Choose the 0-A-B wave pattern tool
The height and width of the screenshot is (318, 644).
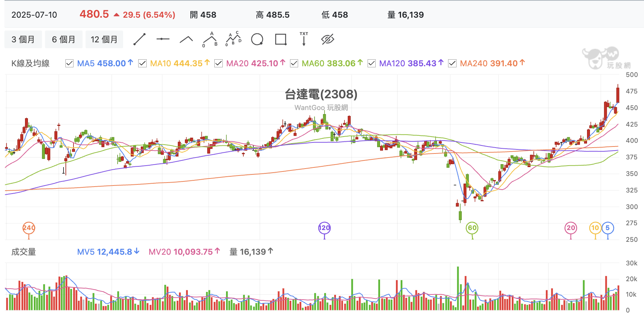pyautogui.click(x=210, y=39)
